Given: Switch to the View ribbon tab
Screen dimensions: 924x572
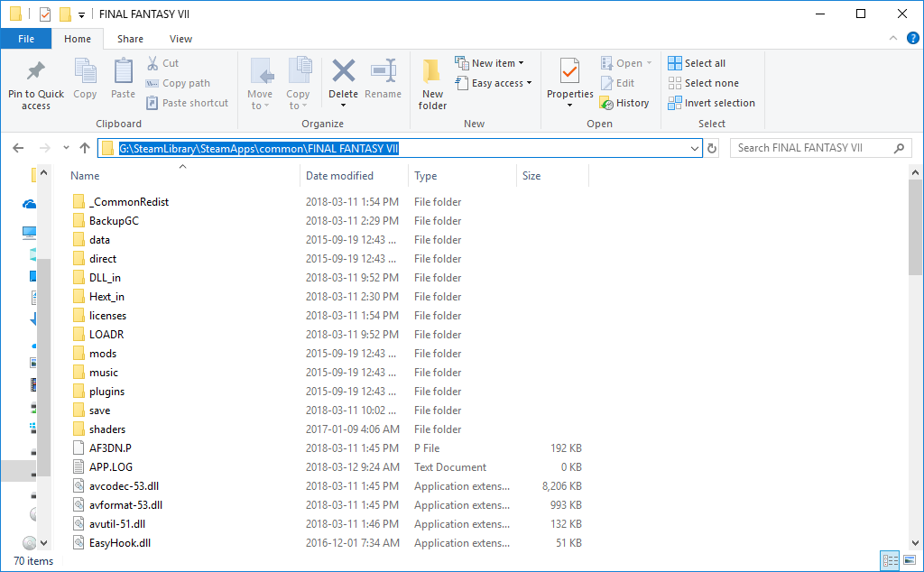Looking at the screenshot, I should [x=180, y=39].
